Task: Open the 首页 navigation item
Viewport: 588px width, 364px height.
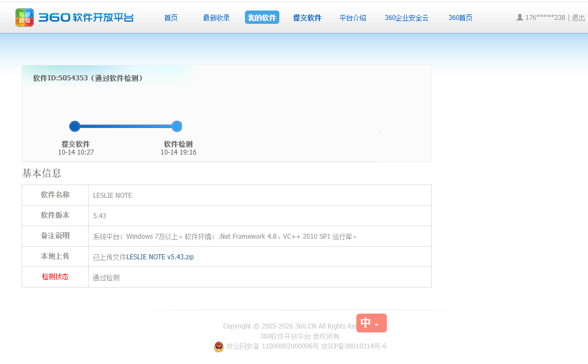Action: pos(171,18)
